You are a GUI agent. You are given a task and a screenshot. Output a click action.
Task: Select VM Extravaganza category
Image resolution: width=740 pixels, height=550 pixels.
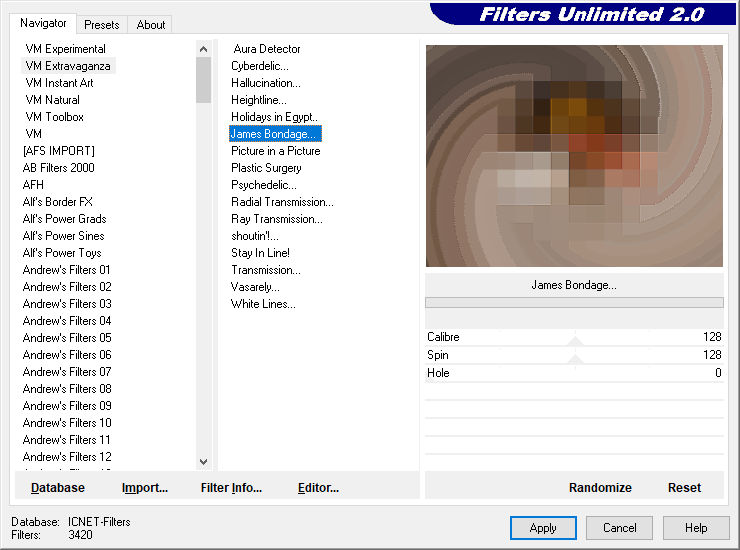pos(68,66)
